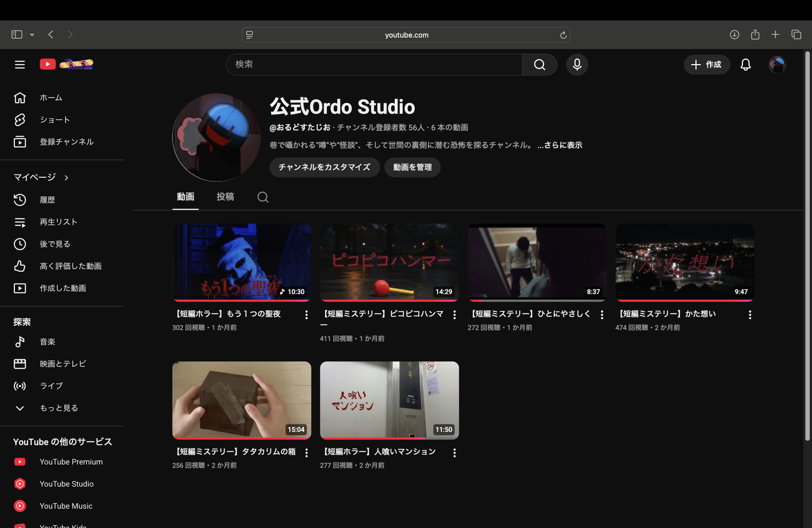This screenshot has height=528, width=812.
Task: Open the タタカリムの箱 video thumbnail
Action: pyautogui.click(x=242, y=400)
